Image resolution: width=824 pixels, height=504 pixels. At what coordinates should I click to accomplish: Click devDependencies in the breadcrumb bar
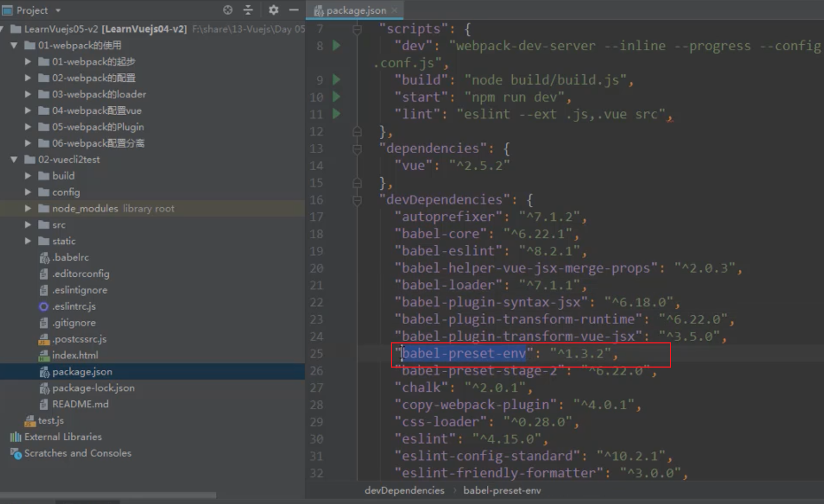click(405, 490)
